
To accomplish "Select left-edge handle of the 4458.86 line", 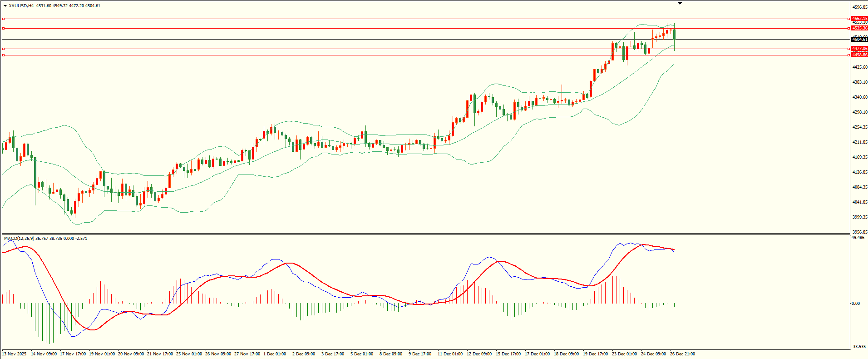I will [x=4, y=55].
